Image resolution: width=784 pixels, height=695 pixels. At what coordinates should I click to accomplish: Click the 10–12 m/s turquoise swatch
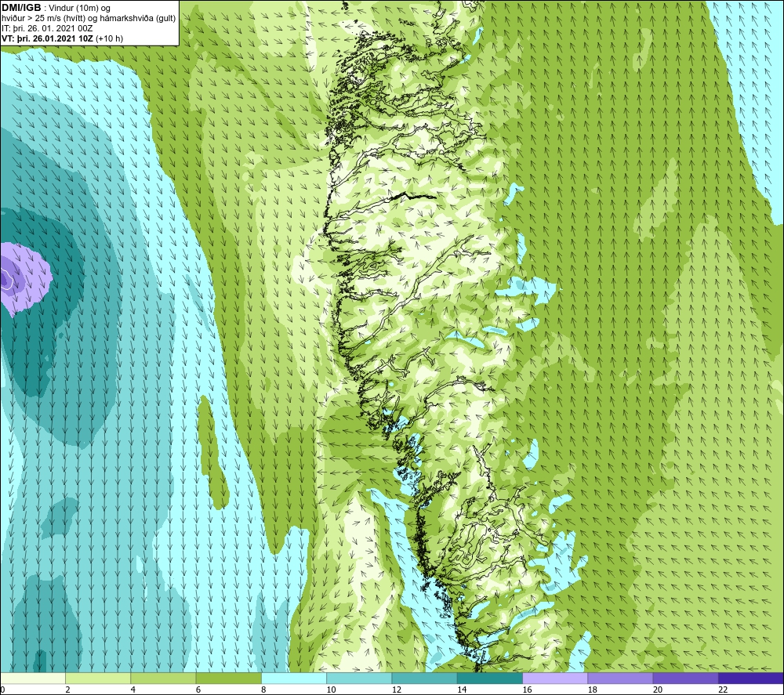tap(359, 678)
